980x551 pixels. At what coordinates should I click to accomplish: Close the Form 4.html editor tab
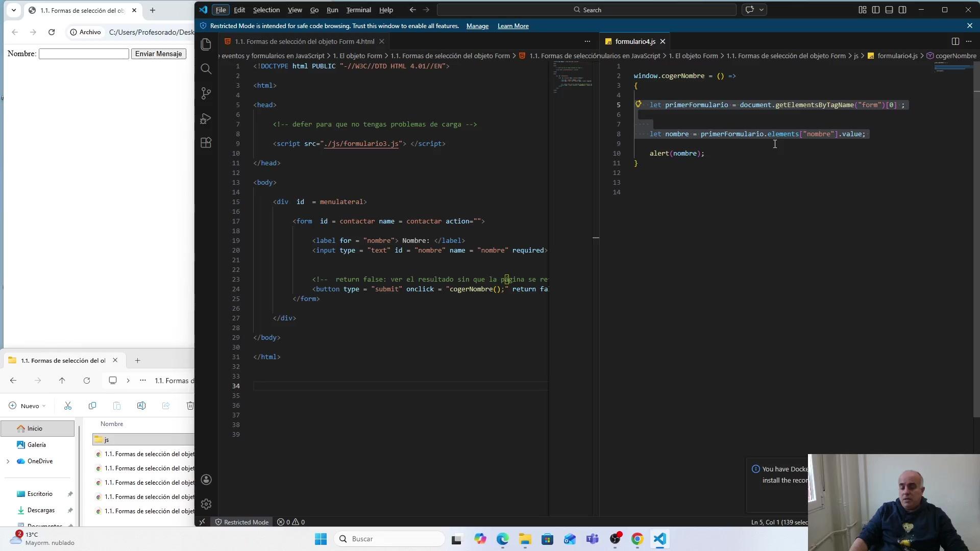tap(381, 41)
